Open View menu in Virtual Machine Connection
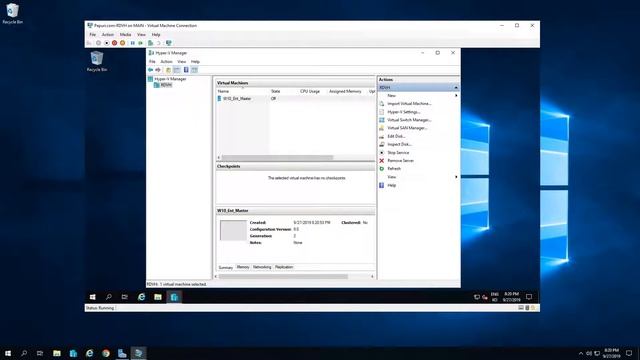Image resolution: width=640 pixels, height=360 pixels. [x=141, y=35]
